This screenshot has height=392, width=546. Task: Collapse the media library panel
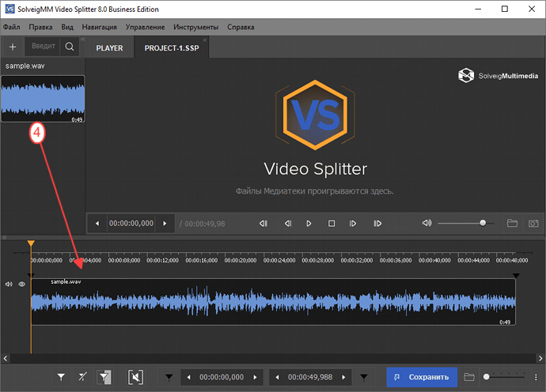[83, 40]
